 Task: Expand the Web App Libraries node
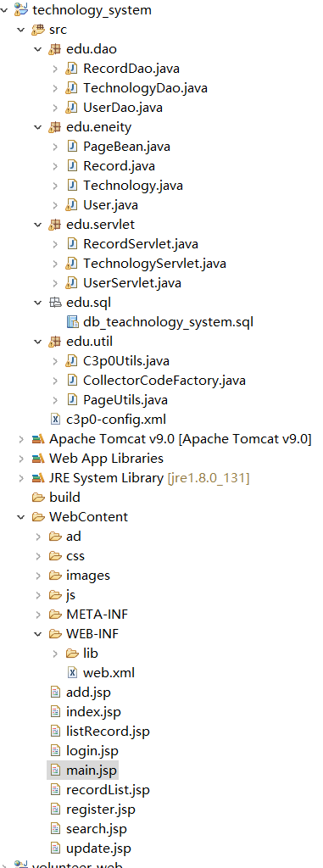20,459
